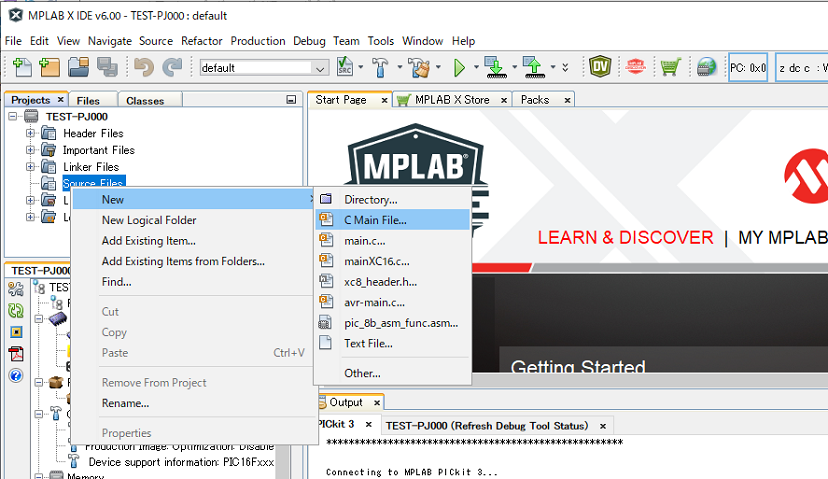This screenshot has width=828, height=479.
Task: Open the configuration dropdown showing default
Action: [264, 68]
